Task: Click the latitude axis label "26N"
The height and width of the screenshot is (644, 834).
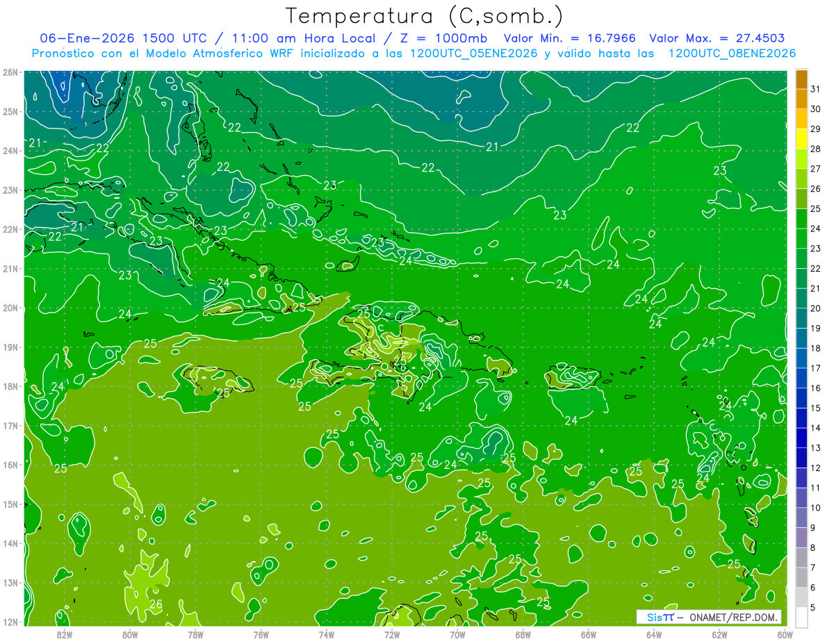Action: (x=11, y=72)
